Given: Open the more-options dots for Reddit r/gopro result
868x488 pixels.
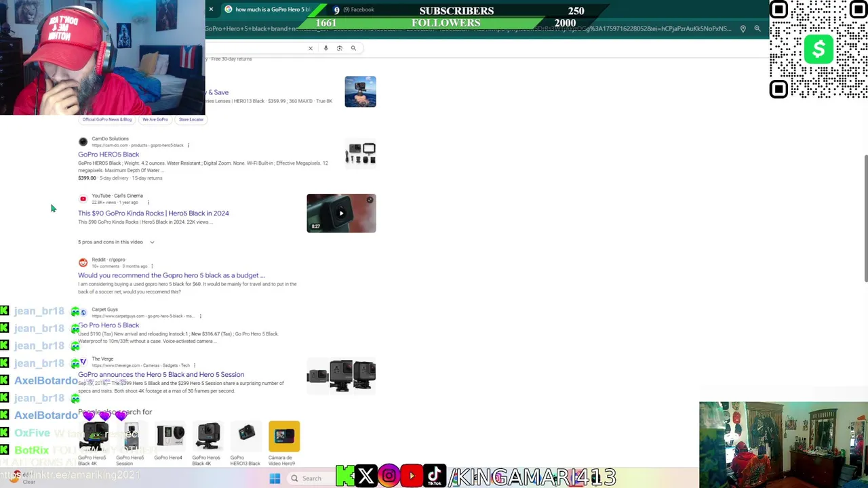Looking at the screenshot, I should (x=152, y=266).
